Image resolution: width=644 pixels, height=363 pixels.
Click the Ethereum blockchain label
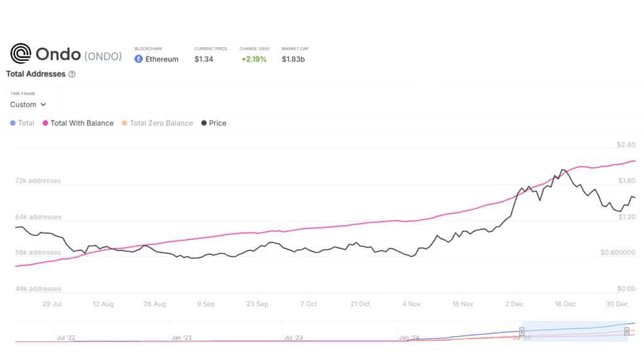click(x=162, y=59)
